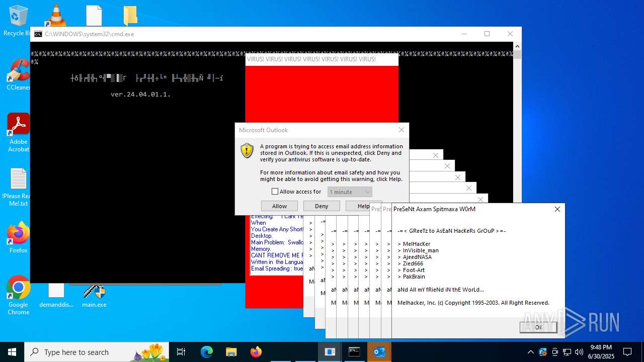Launch Google Chrome from the desktop
Viewport: 644px width, 362px height.
18,295
